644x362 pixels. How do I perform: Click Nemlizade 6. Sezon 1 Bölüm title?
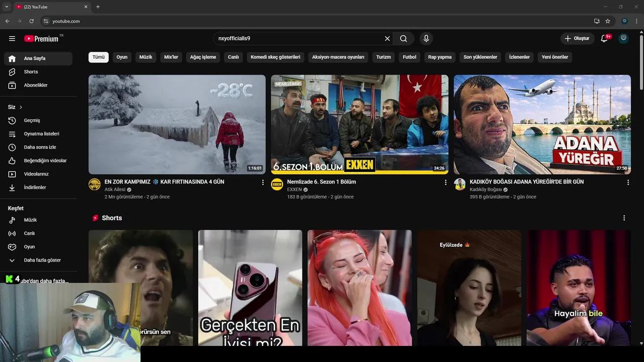(321, 182)
